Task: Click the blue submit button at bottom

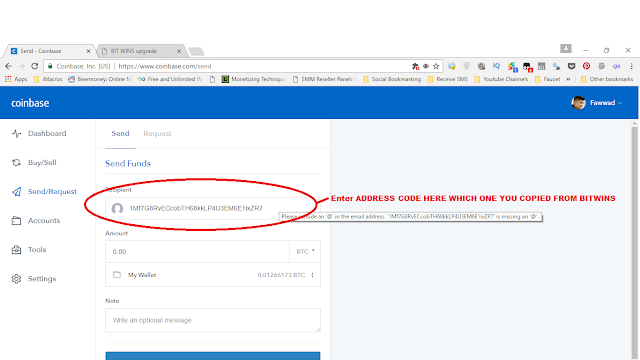Action: 213,356
